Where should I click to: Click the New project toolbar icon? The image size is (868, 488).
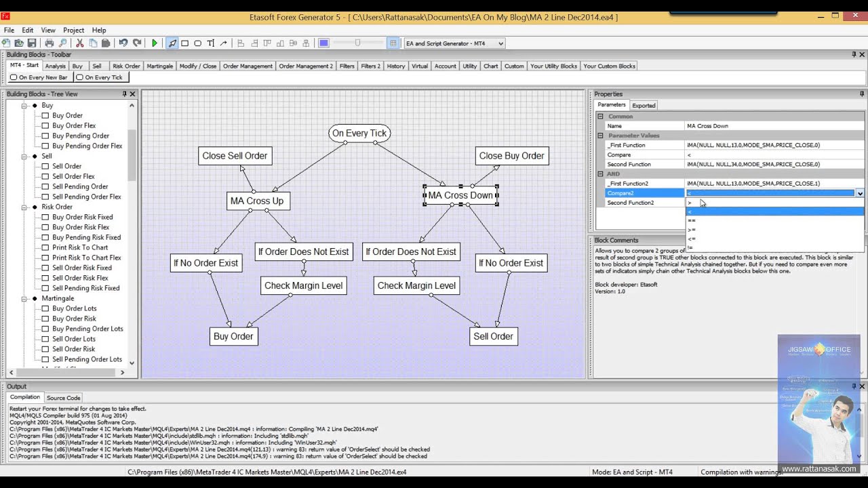point(6,43)
